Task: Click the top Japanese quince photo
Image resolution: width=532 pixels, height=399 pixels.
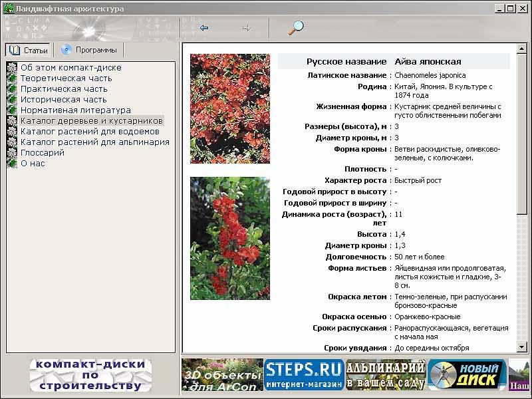Action: point(229,108)
